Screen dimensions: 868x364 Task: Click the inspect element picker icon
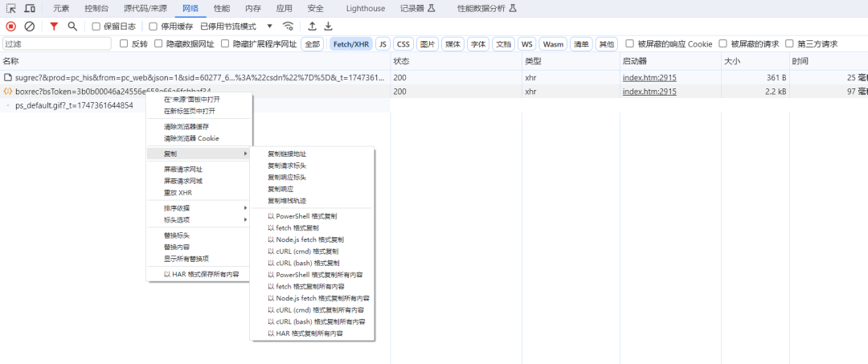click(11, 8)
